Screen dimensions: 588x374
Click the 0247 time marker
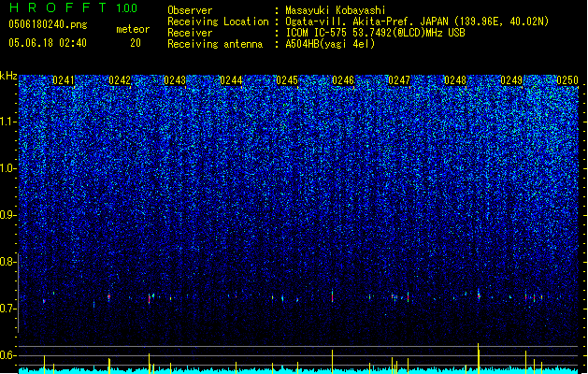(399, 80)
